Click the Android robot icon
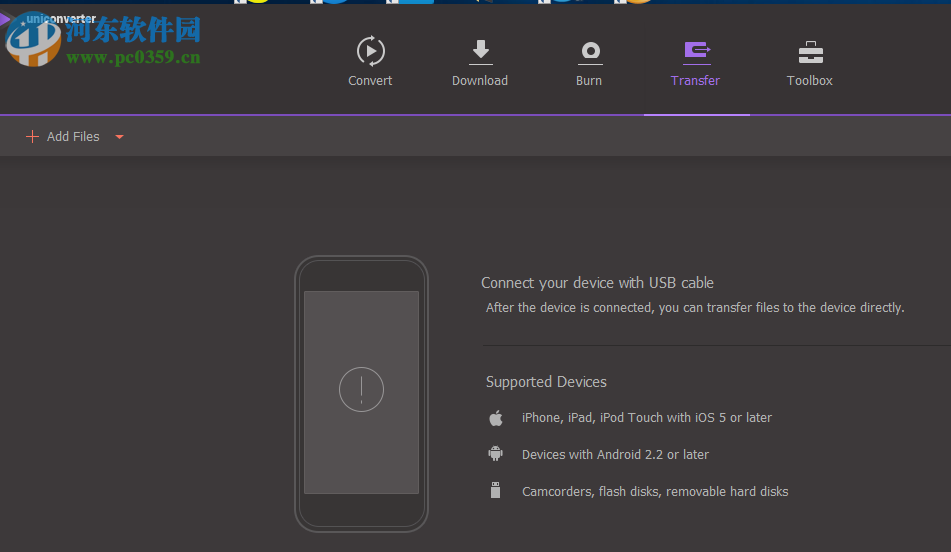The width and height of the screenshot is (951, 552). click(496, 454)
